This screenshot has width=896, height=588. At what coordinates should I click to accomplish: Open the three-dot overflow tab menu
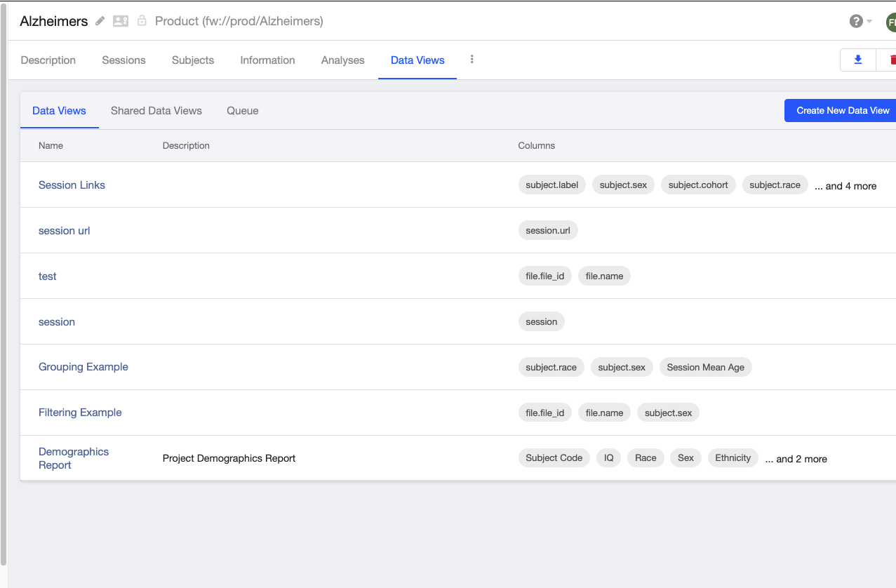pos(472,60)
